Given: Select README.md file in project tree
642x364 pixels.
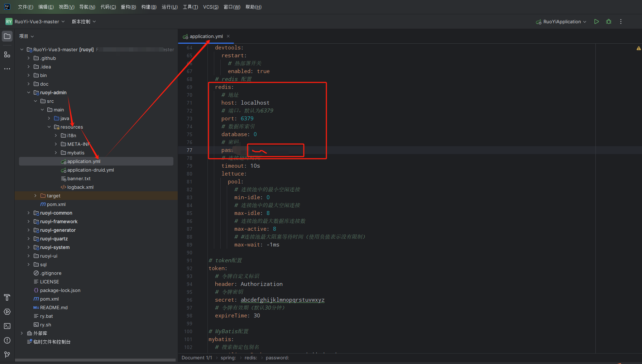Looking at the screenshot, I should (x=54, y=307).
